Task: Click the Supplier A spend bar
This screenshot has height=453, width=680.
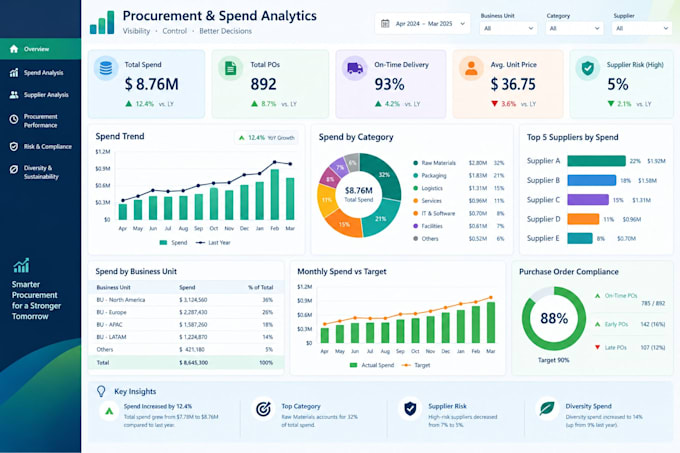Action: 596,161
